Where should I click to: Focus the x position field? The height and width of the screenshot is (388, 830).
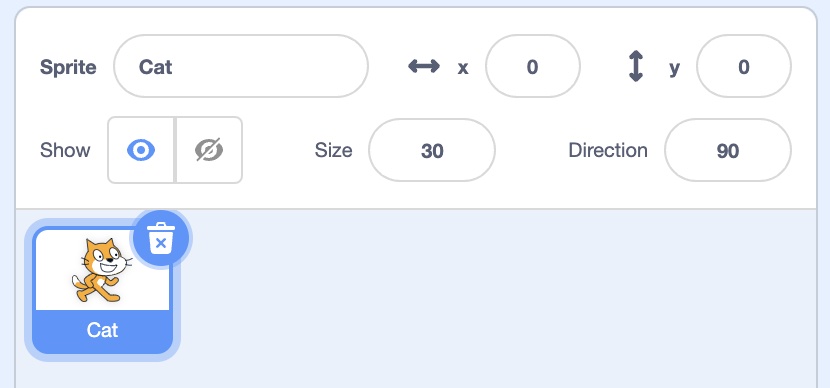pyautogui.click(x=533, y=66)
